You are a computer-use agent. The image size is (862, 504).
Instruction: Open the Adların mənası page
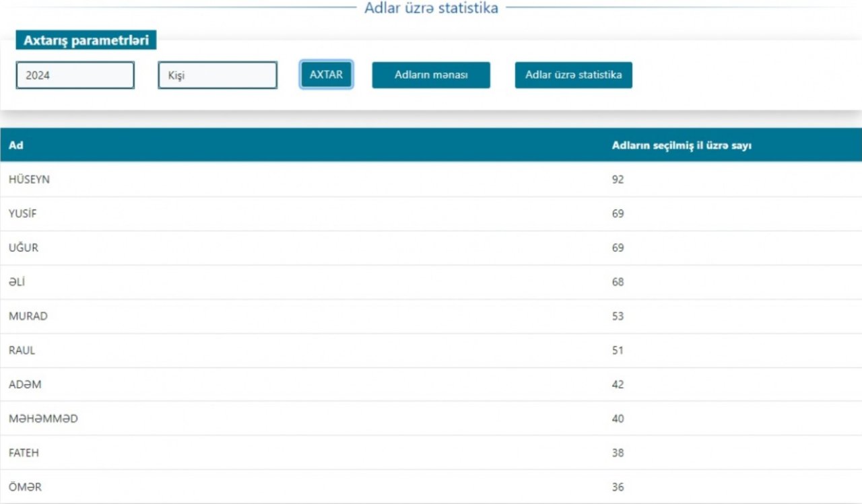(431, 75)
